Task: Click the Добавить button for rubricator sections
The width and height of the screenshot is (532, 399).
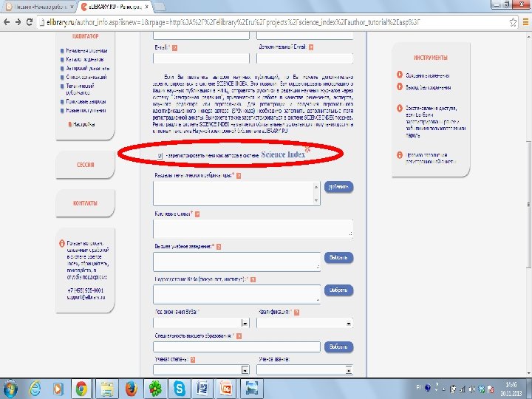Action: click(x=338, y=187)
